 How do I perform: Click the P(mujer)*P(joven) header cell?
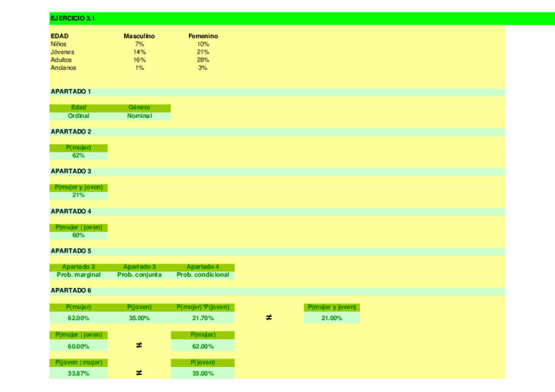[203, 307]
